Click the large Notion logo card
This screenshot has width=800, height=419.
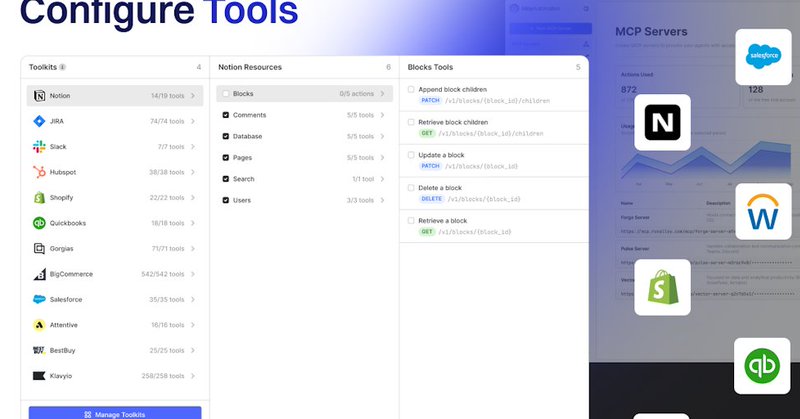click(662, 122)
